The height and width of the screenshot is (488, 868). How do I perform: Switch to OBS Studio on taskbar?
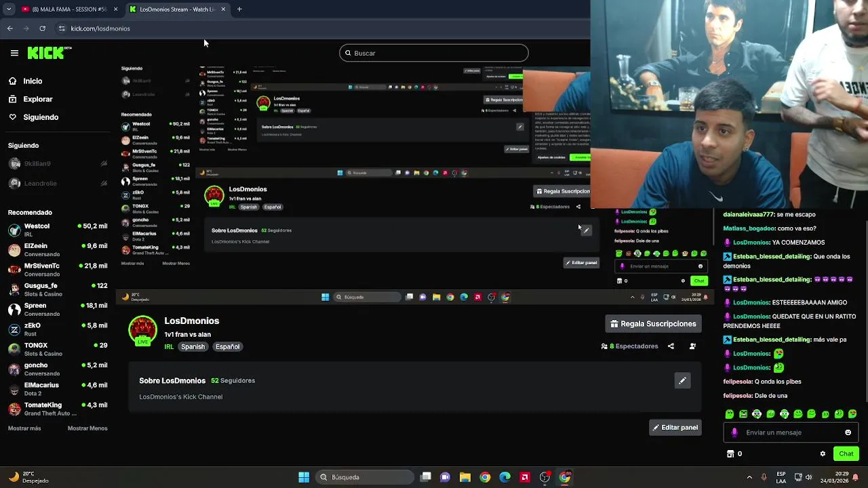tap(545, 477)
